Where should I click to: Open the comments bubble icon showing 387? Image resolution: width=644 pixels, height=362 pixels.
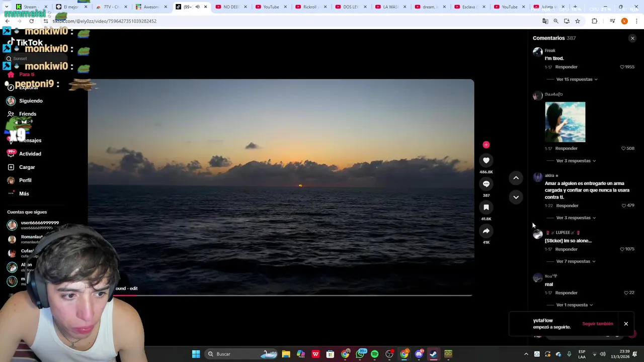pyautogui.click(x=486, y=184)
